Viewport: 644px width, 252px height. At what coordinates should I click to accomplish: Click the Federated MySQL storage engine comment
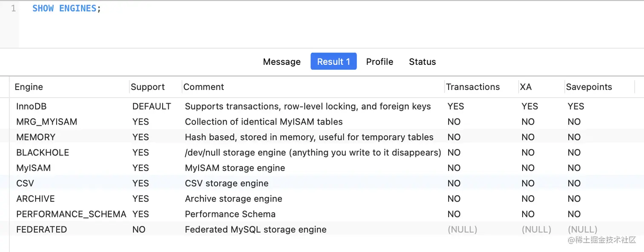click(x=256, y=229)
